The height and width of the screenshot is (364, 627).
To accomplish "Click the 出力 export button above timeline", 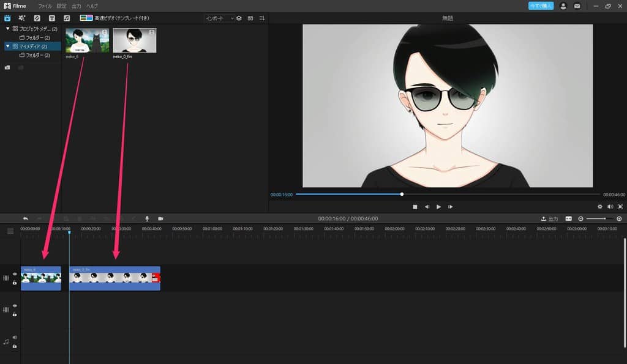I will 549,218.
